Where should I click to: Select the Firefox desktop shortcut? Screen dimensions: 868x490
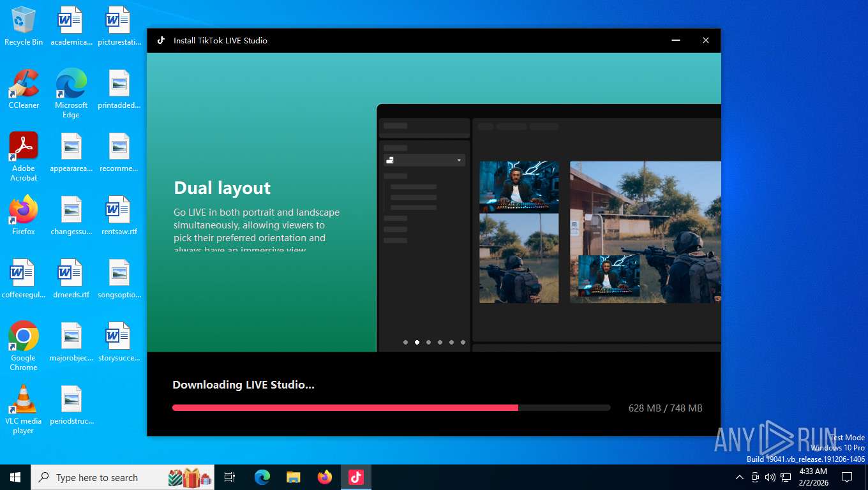24,216
